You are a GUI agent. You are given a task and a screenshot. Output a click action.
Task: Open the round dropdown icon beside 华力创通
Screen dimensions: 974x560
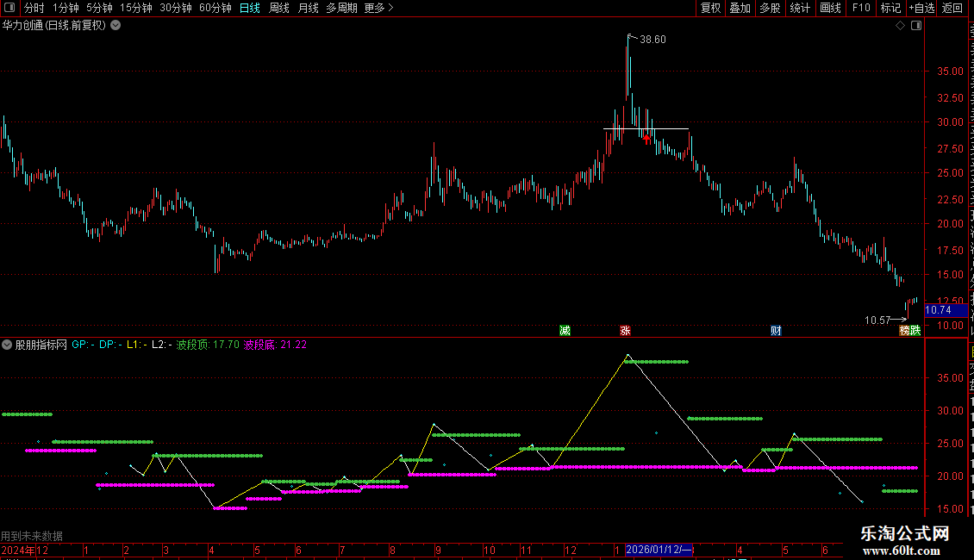click(116, 26)
